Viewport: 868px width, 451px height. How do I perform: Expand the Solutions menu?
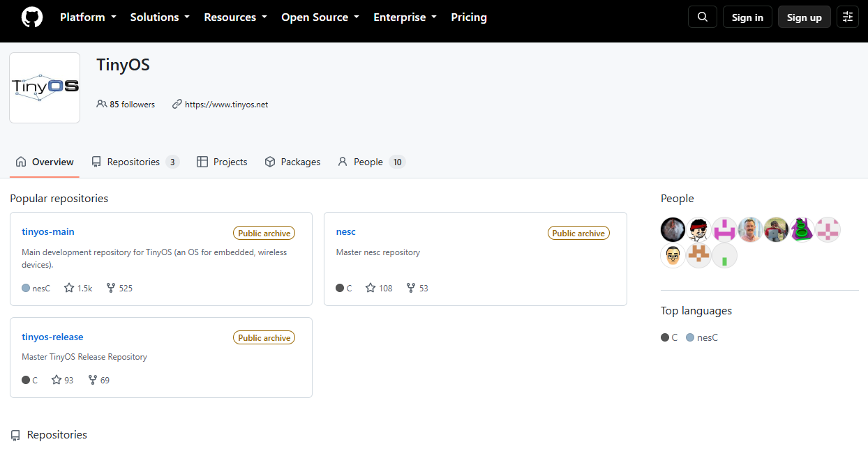(160, 17)
